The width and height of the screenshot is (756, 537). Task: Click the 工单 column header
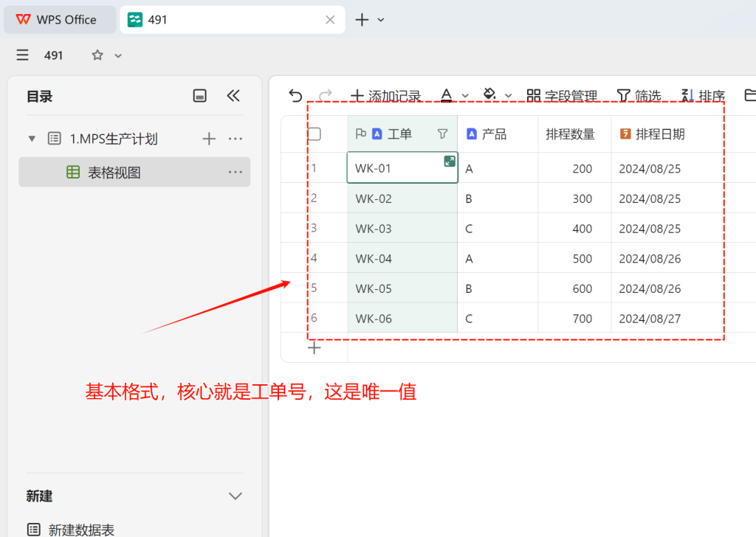(402, 134)
